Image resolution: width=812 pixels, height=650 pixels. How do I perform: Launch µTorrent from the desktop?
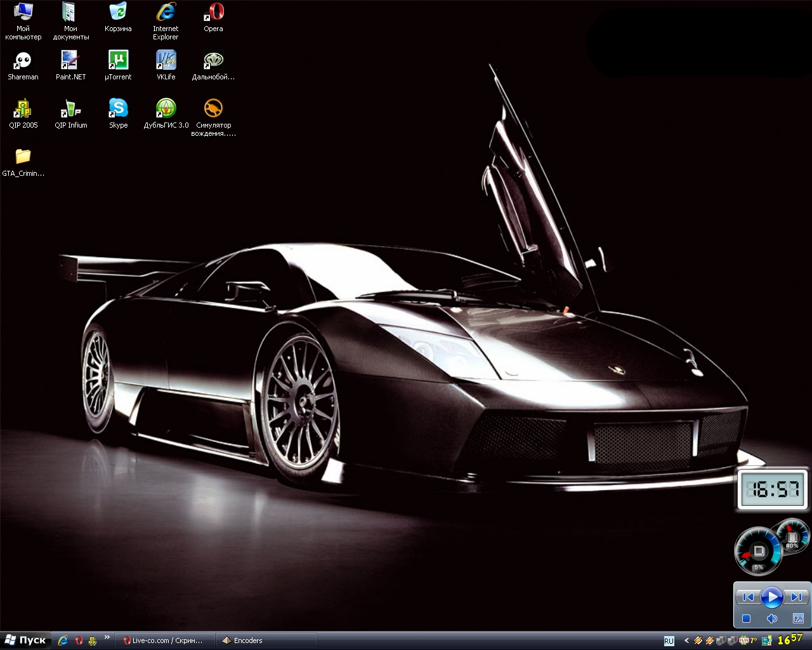[118, 61]
